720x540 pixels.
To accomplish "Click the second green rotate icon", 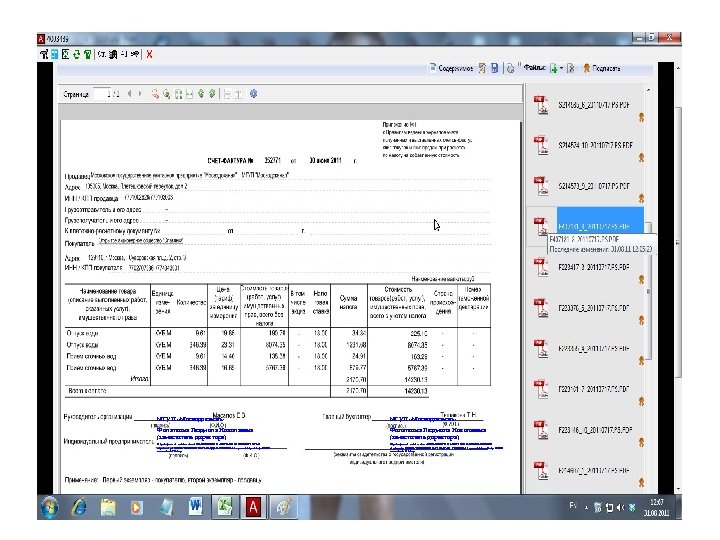I will pyautogui.click(x=212, y=94).
